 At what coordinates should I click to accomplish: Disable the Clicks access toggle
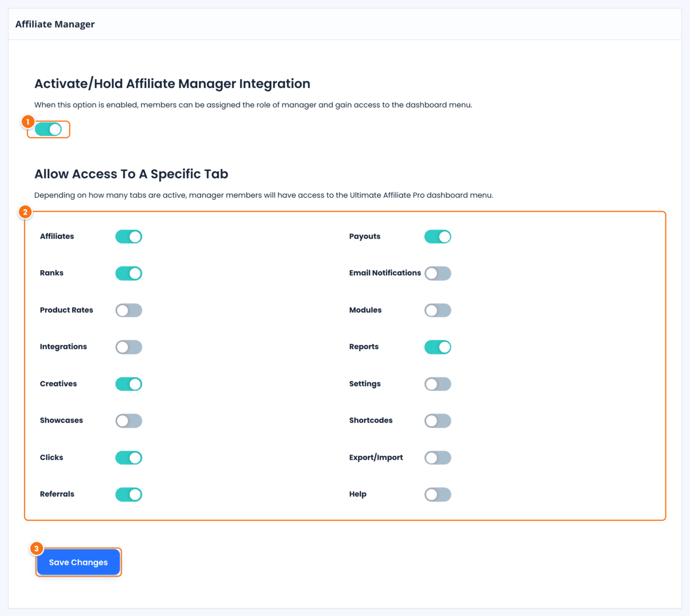click(x=129, y=458)
